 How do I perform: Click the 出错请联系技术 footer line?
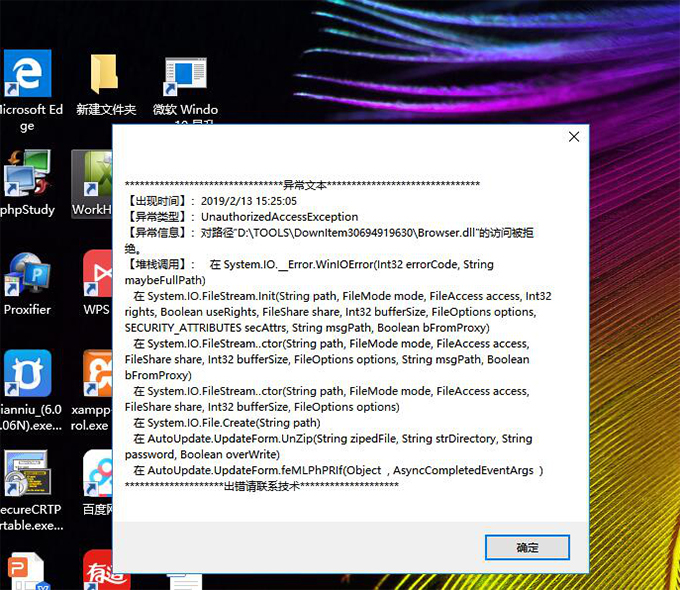pos(262,486)
